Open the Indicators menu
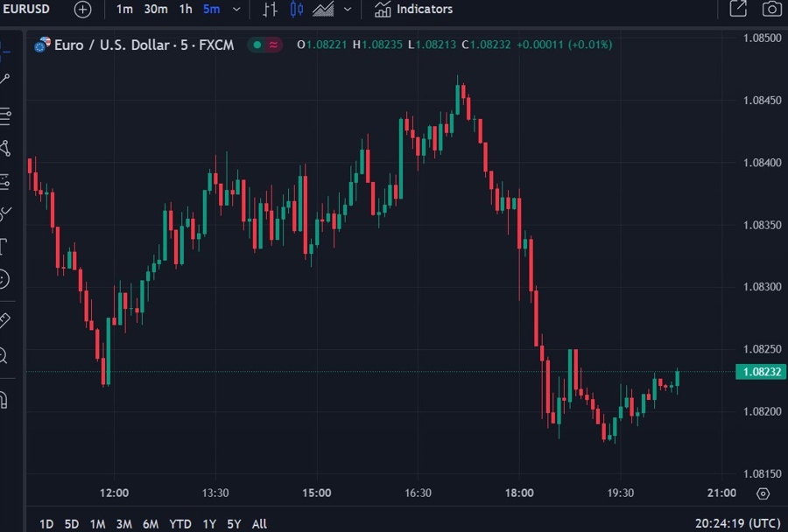Screen dimensions: 788x532 click(x=413, y=9)
